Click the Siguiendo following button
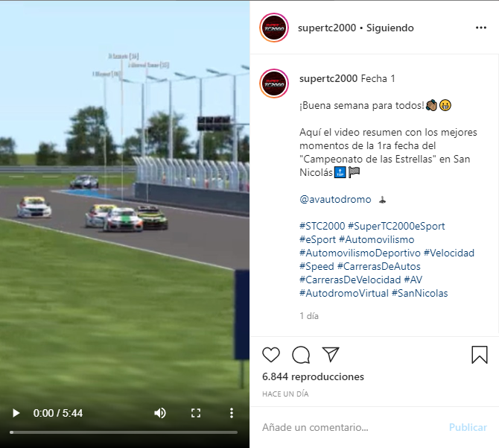Screen dimensions: 499x448 click(390, 28)
